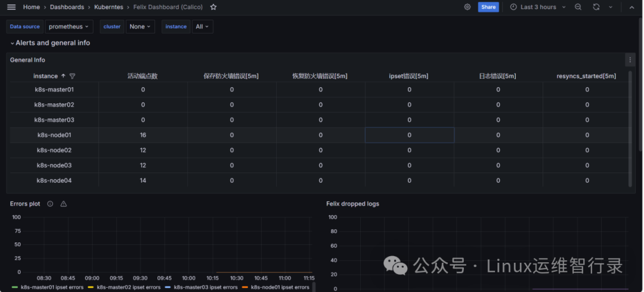Show the Errors plot info icon
This screenshot has width=644, height=292.
(x=50, y=204)
